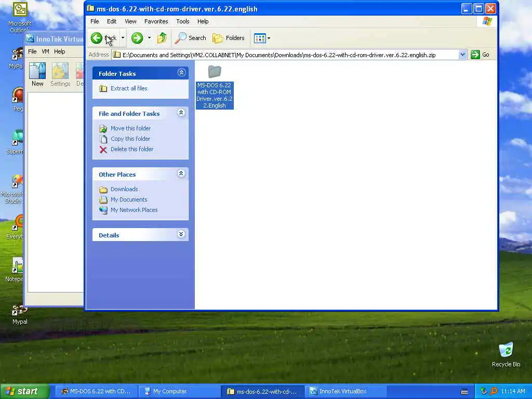Collapse the File and Folder Tasks panel

tap(181, 113)
